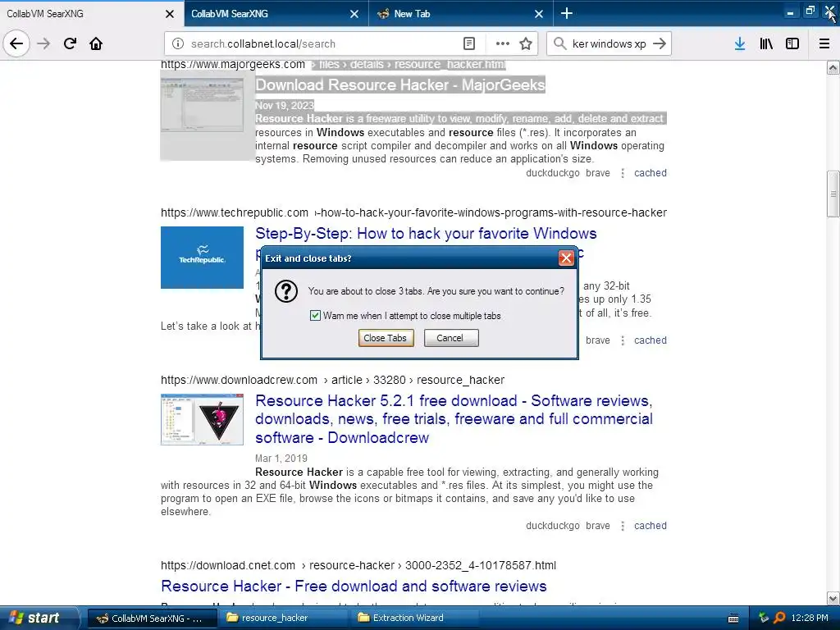Switch to CollabVM SearXNG taskbar button
The width and height of the screenshot is (840, 630).
click(152, 619)
